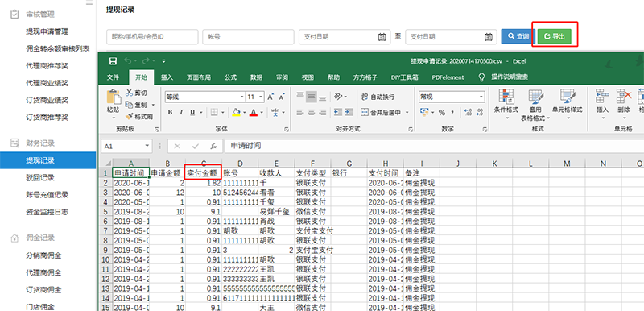The height and width of the screenshot is (311, 644).
Task: Open the Name Box dropdown for A1
Action: (x=148, y=146)
